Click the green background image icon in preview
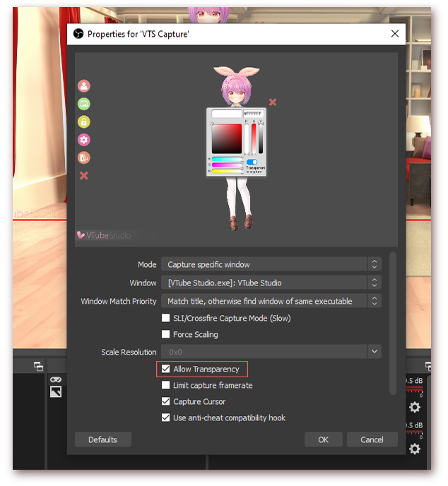This screenshot has width=448, height=486. point(83,104)
